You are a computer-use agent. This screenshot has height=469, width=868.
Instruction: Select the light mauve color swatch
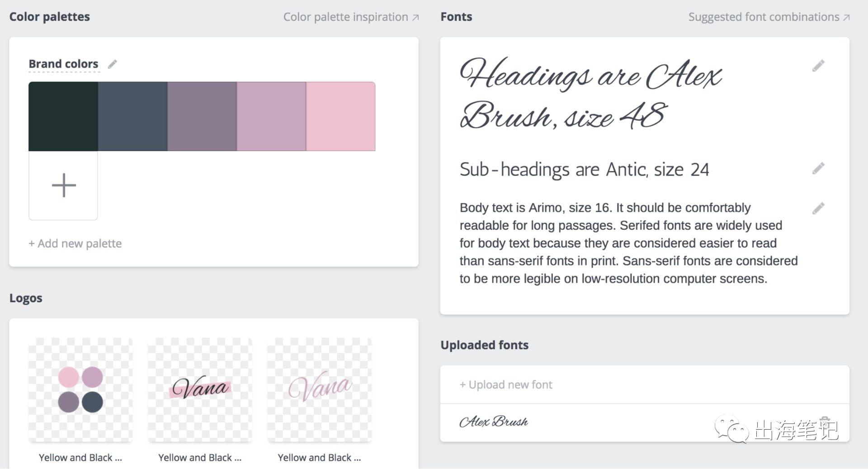pyautogui.click(x=271, y=116)
